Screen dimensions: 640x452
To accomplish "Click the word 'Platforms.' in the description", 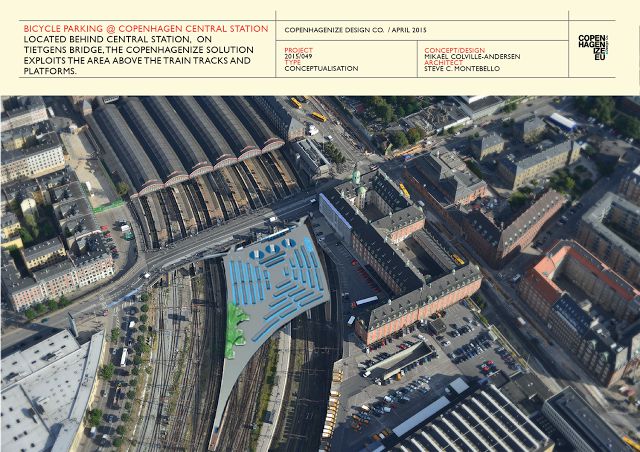I will [50, 71].
